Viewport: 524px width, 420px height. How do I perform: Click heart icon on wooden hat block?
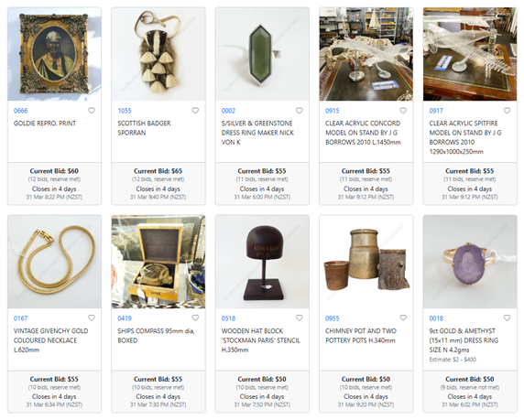pyautogui.click(x=299, y=318)
